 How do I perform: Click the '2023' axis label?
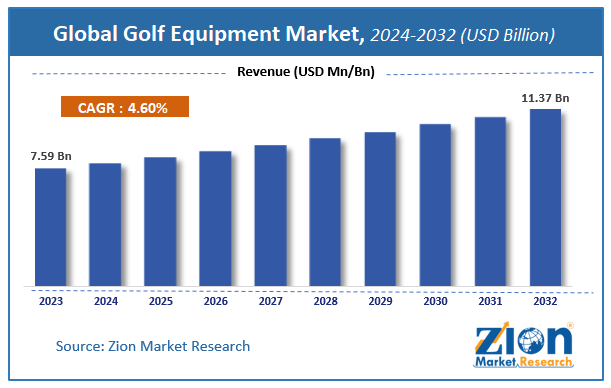51,301
